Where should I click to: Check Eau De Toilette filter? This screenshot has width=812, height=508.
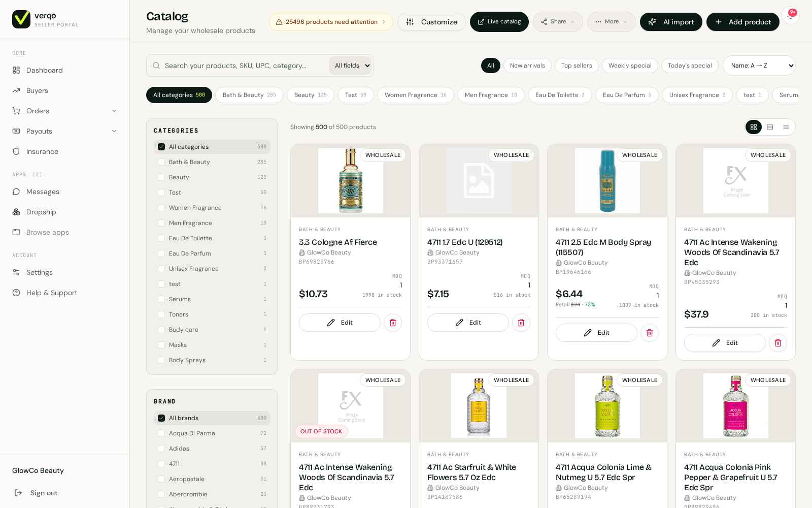(161, 238)
